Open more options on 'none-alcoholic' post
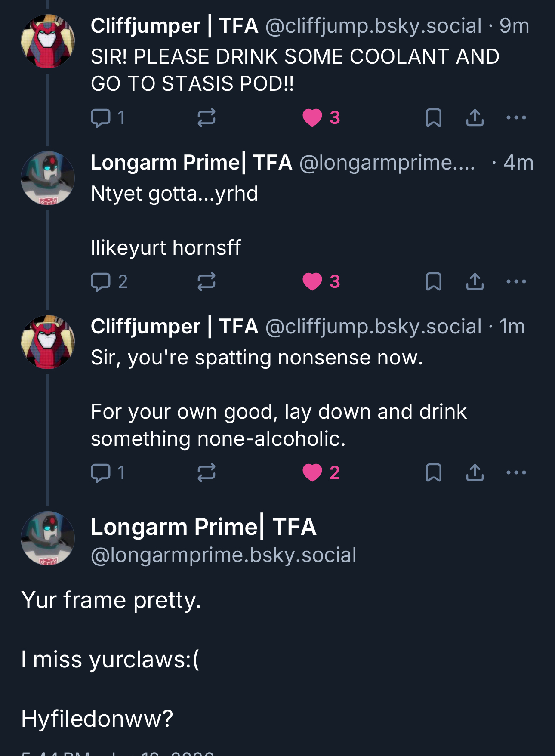 click(x=516, y=472)
